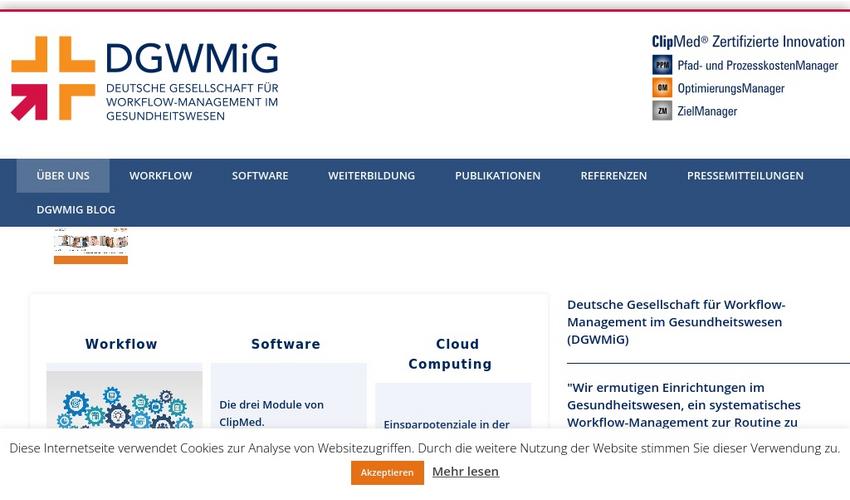Screen dimensions: 850x500
Task: Click the Cloud Computing card heading
Action: [450, 354]
